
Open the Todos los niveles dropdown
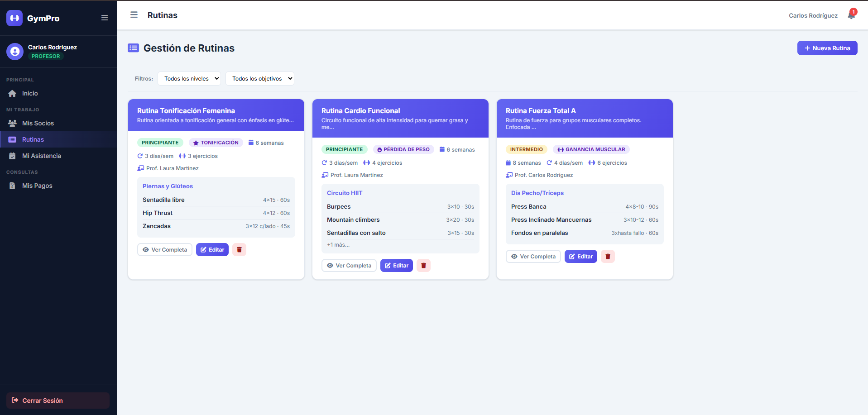[189, 79]
